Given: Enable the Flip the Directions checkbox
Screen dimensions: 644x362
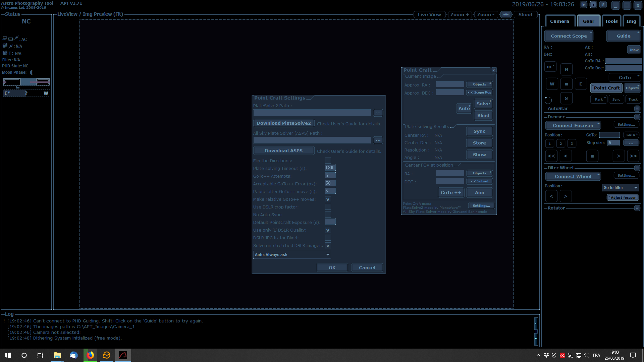Looking at the screenshot, I should coord(328,161).
